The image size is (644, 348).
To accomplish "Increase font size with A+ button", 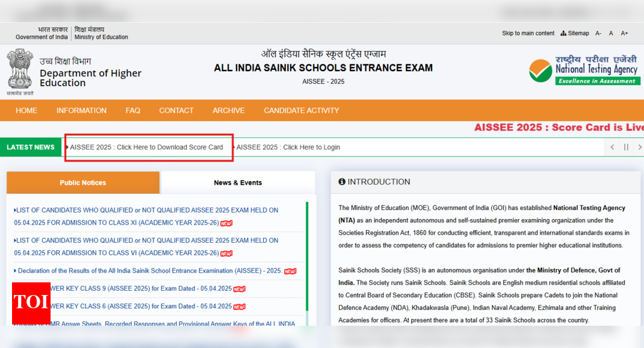I will 624,33.
